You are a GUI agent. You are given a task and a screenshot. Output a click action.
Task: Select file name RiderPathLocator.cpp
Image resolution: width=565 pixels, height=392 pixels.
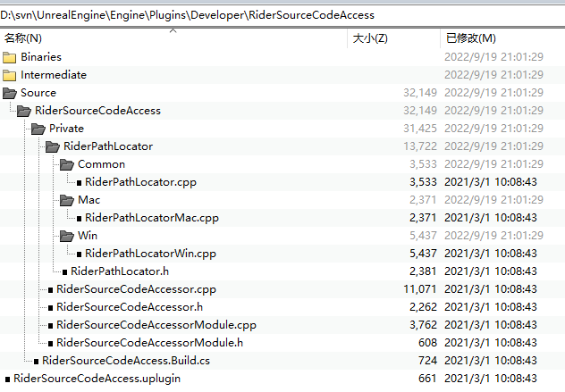click(x=141, y=182)
